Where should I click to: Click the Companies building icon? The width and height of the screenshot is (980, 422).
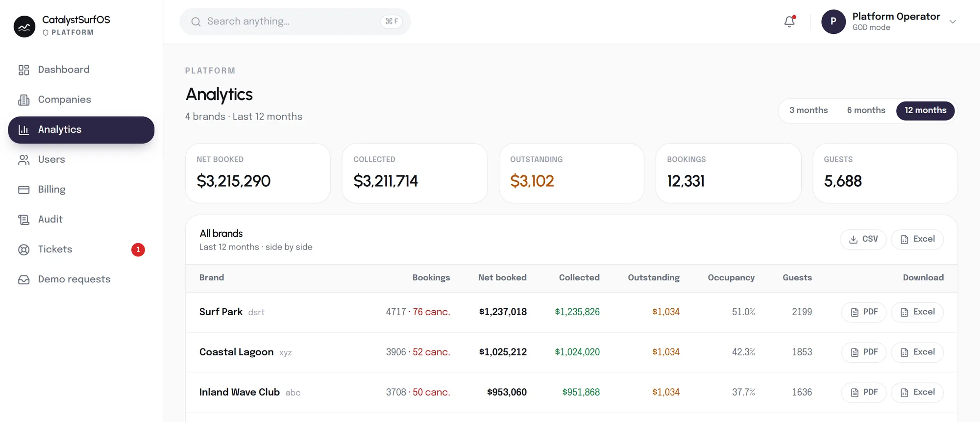24,100
